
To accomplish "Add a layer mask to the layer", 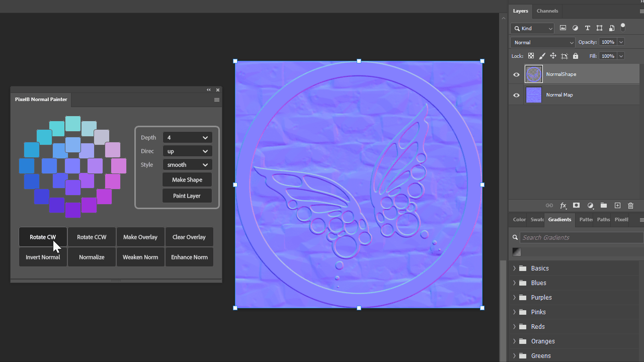I will 577,206.
